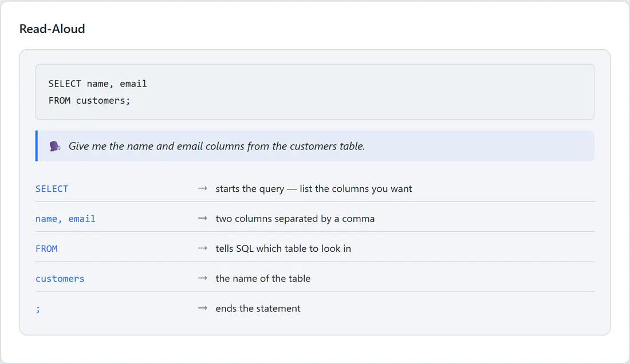Click "ends the statement" explanation

(x=258, y=308)
